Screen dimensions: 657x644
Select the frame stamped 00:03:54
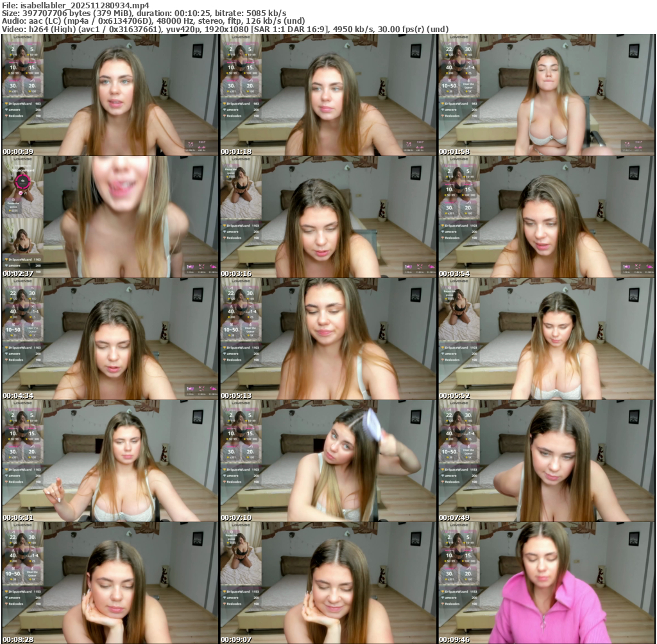547,217
